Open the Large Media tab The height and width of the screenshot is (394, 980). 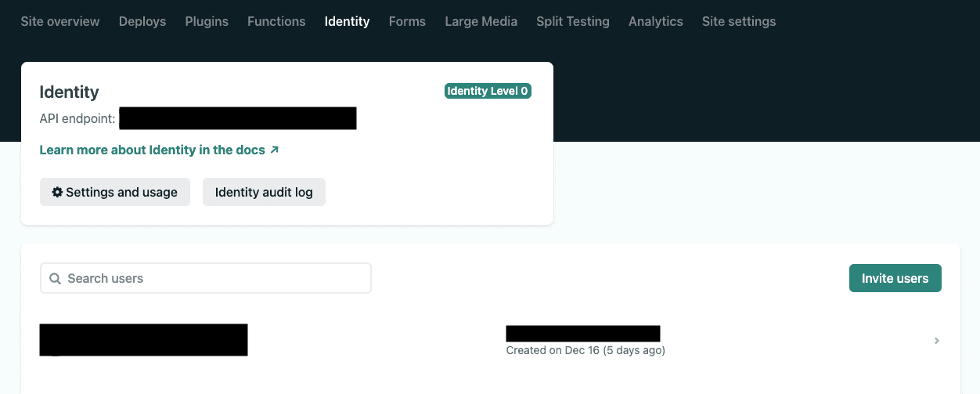481,21
